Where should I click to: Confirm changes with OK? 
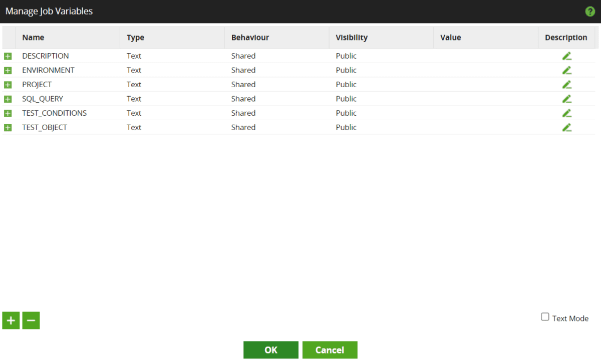270,349
